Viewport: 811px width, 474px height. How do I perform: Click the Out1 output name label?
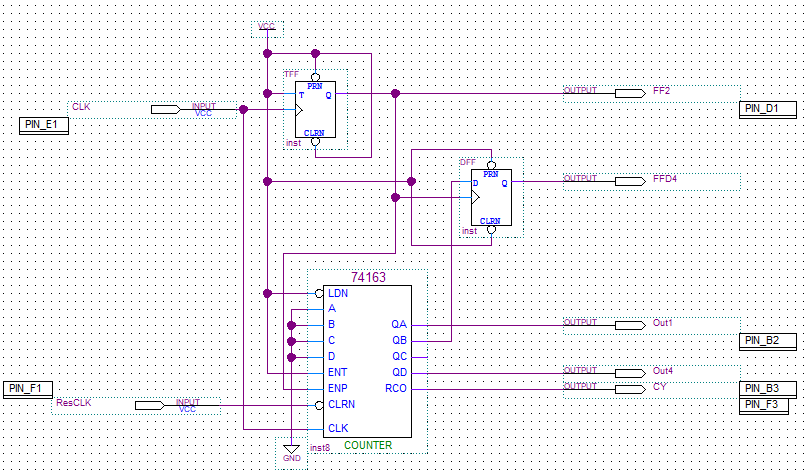663,322
